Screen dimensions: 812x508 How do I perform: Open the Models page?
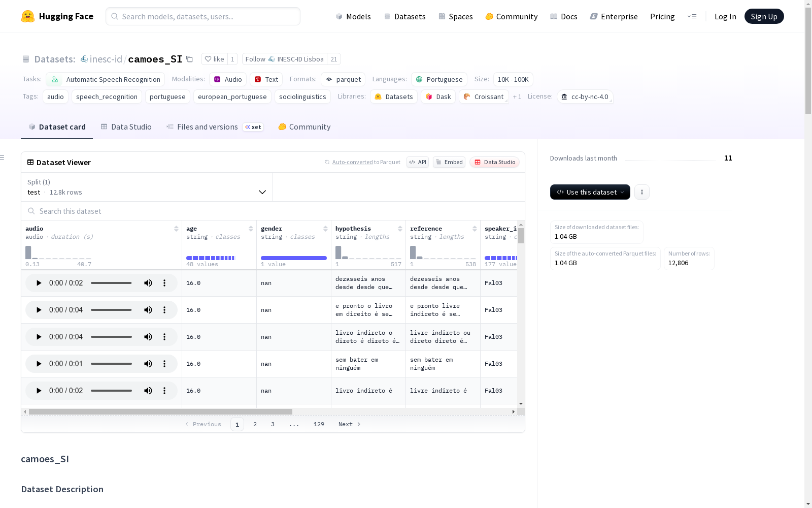(x=353, y=16)
